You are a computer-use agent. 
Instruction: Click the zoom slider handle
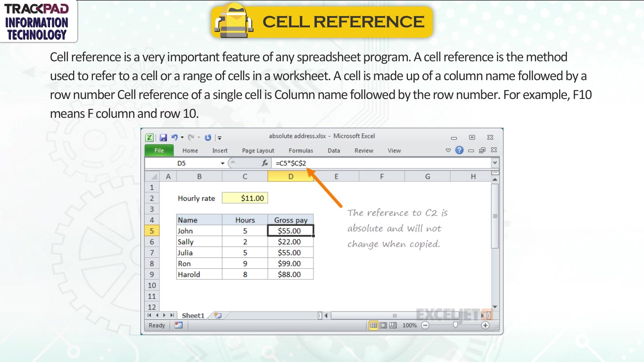point(455,325)
